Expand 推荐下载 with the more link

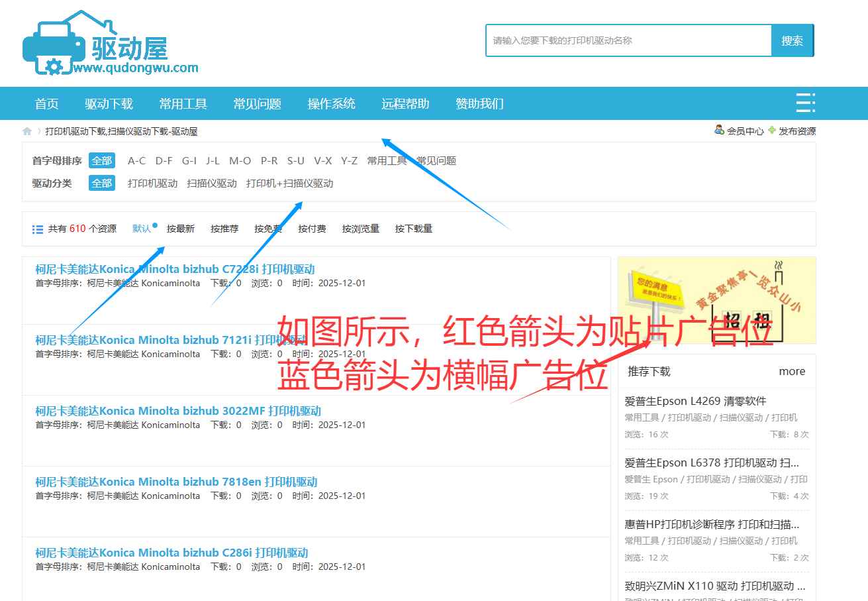792,372
